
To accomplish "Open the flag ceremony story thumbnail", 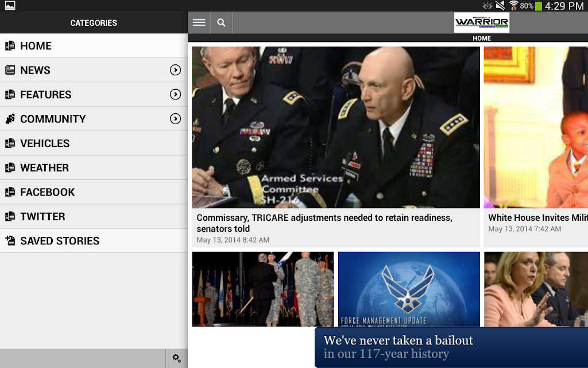I will click(262, 289).
